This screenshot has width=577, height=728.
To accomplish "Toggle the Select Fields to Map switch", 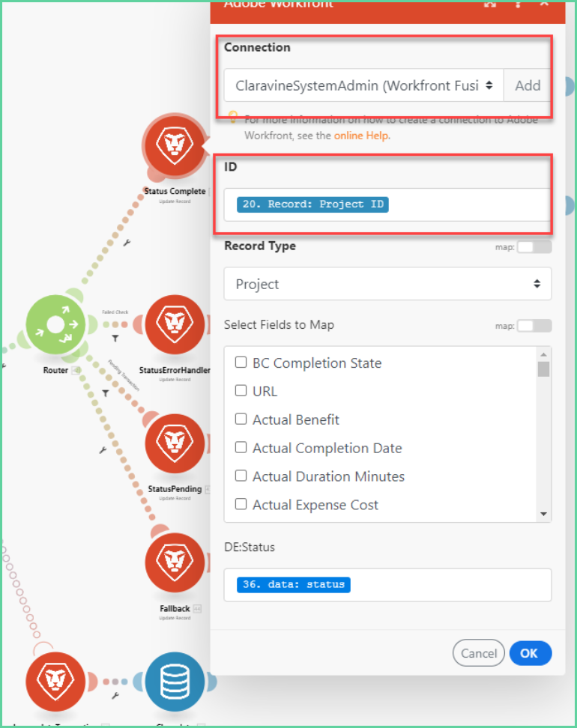I will 534,326.
